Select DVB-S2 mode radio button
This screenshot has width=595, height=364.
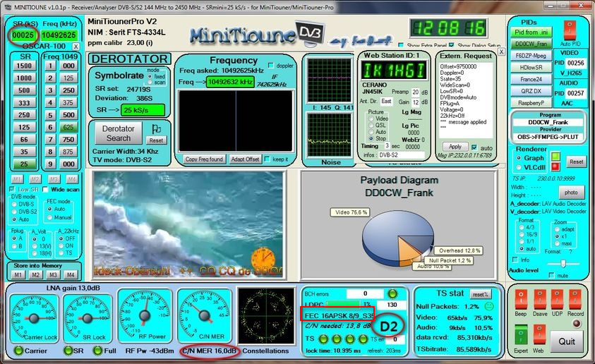[x=14, y=212]
